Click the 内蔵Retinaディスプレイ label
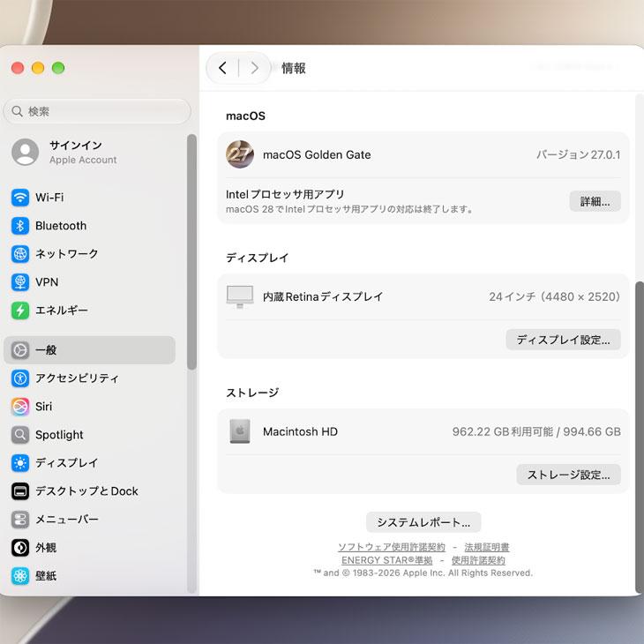Image resolution: width=644 pixels, height=644 pixels. pyautogui.click(x=323, y=296)
